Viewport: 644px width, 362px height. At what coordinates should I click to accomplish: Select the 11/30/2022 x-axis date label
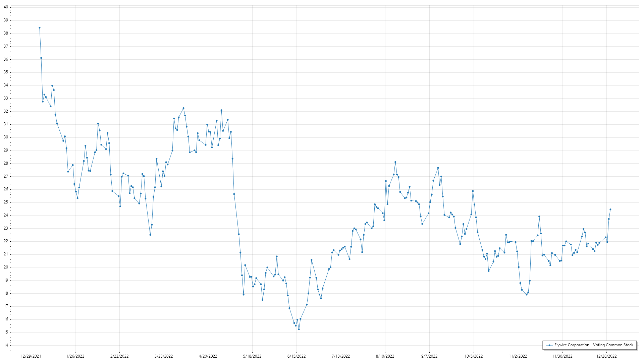click(562, 356)
